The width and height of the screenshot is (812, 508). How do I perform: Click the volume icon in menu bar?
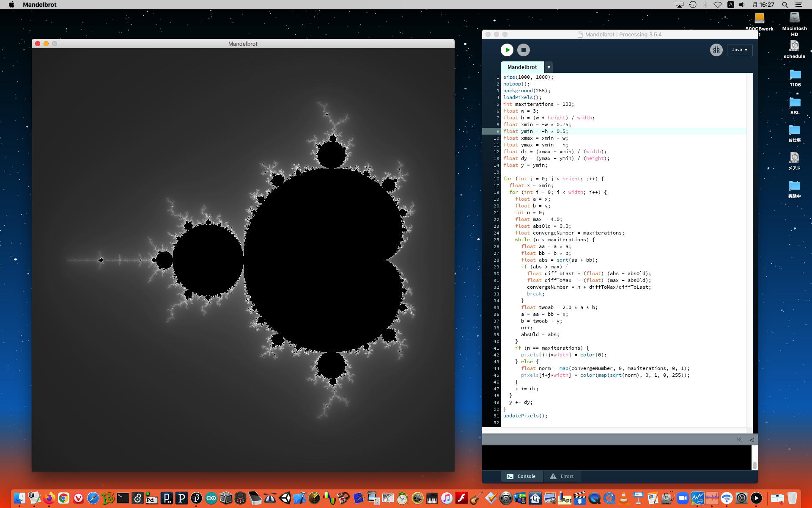tap(742, 5)
